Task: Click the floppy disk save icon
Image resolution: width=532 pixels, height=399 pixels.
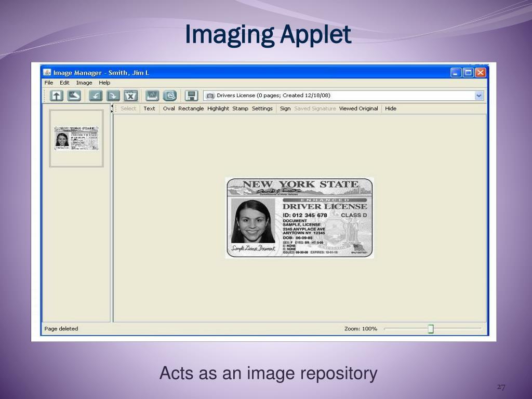Action: pyautogui.click(x=191, y=96)
